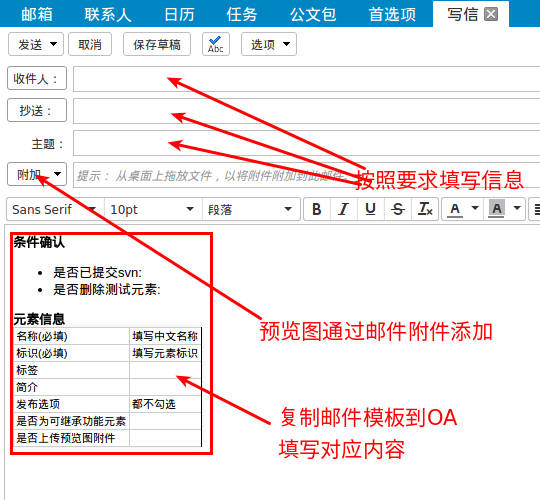This screenshot has height=500, width=540.
Task: Switch to the 邮箱 tab
Action: [x=37, y=14]
